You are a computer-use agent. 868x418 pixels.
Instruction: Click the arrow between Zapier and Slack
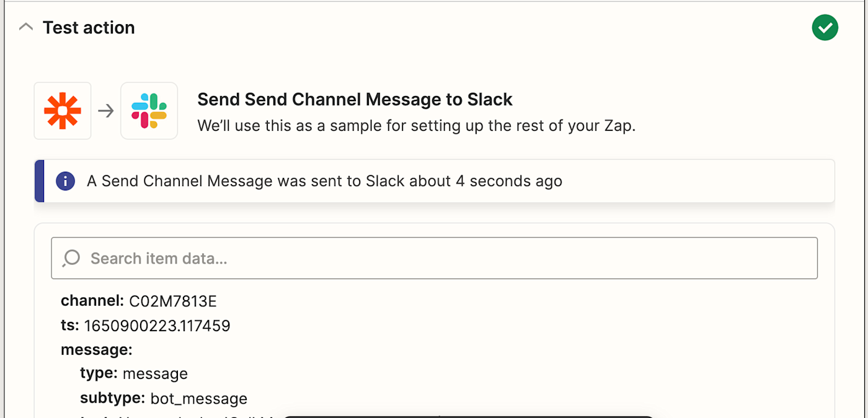pos(106,111)
